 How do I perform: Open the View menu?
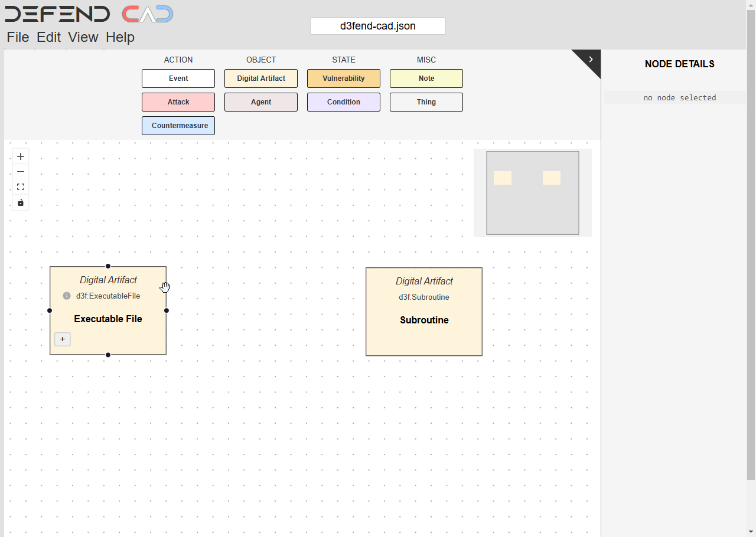point(83,37)
